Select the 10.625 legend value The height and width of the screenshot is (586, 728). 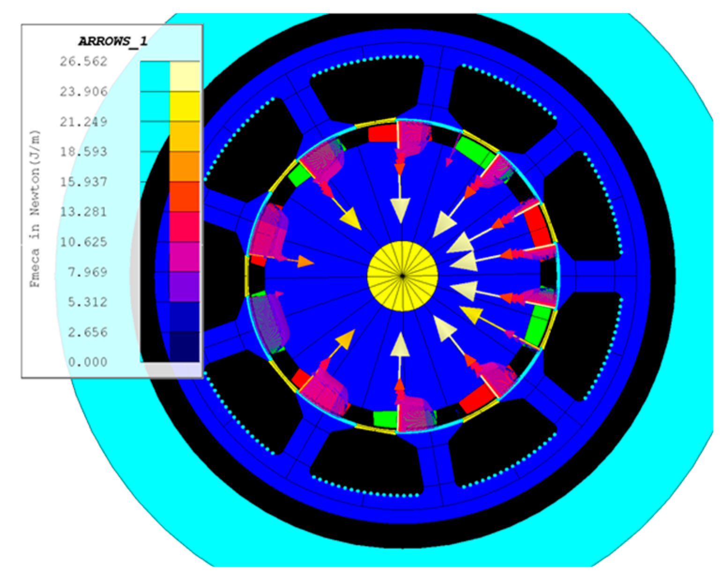pyautogui.click(x=83, y=242)
